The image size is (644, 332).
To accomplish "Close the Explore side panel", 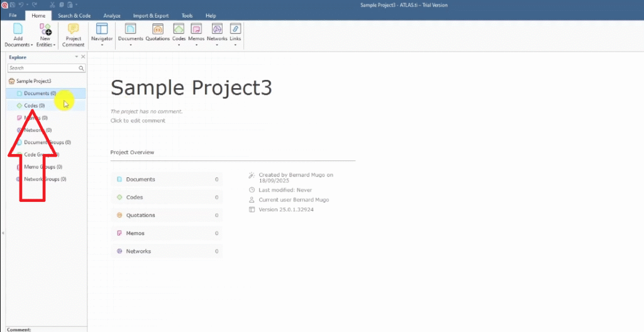I will [x=83, y=57].
